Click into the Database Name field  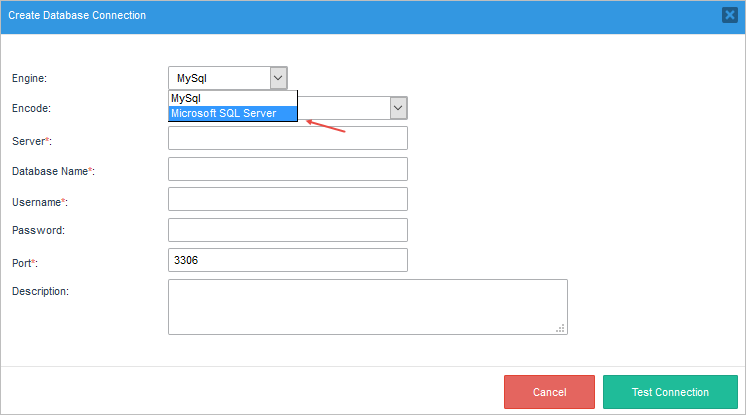click(288, 169)
